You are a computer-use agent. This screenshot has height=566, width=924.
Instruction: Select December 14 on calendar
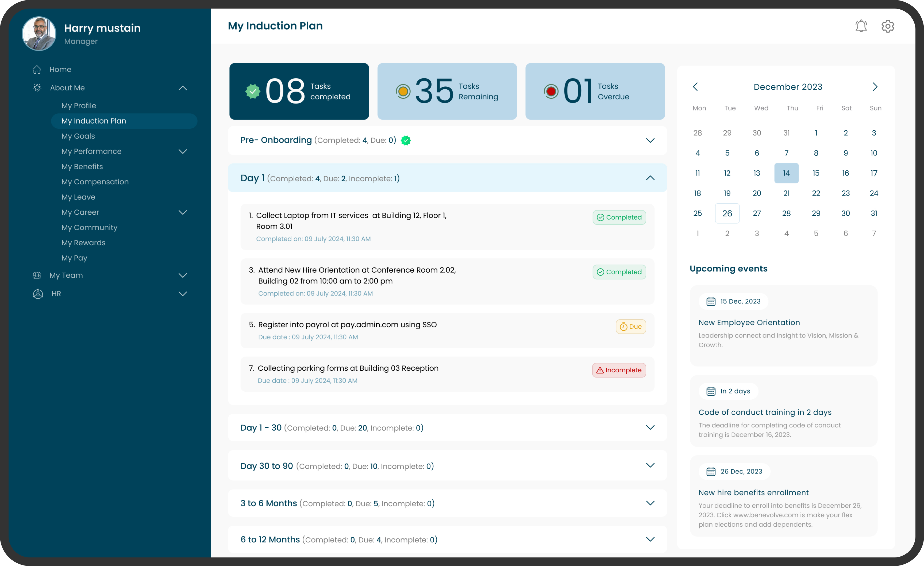point(786,173)
